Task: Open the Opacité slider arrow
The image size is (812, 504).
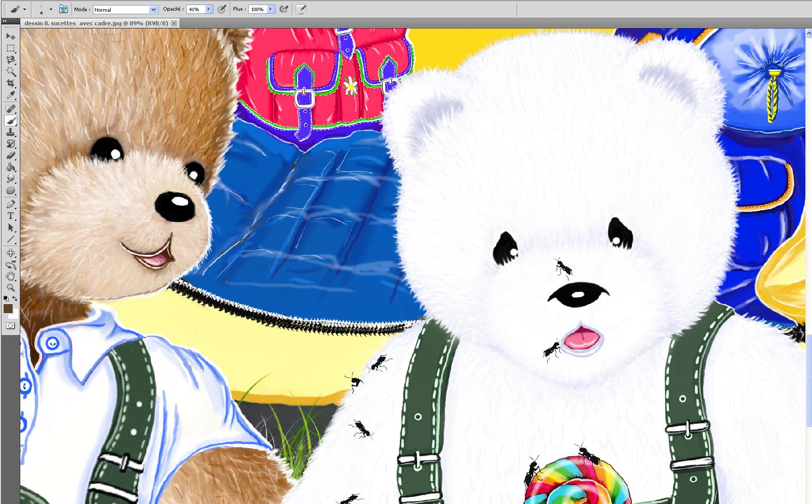Action: [x=209, y=9]
